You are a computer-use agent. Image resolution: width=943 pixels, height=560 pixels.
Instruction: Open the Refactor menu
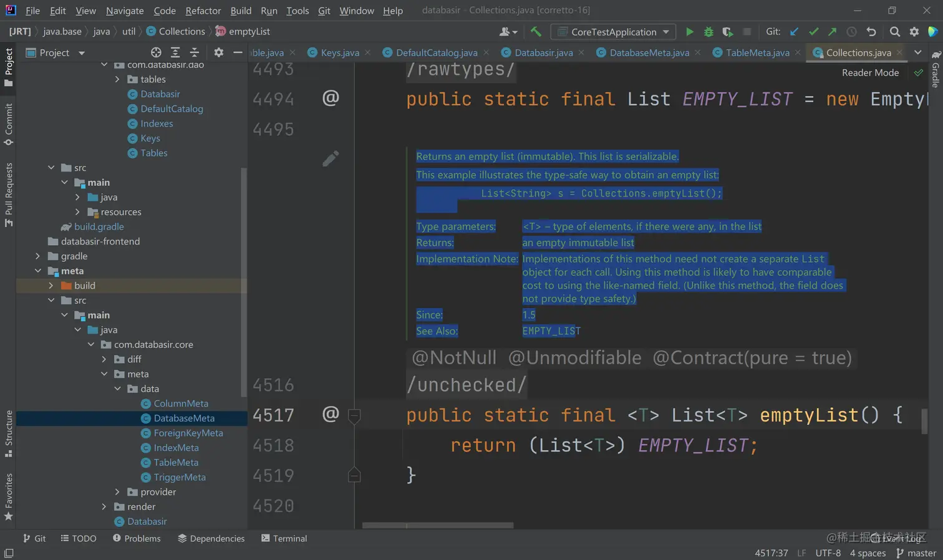203,11
